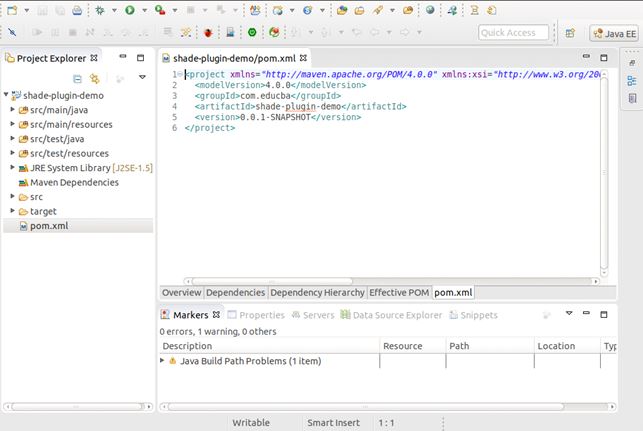Screen dimensions: 643x431
Task: Expand the src/main/java folder
Action: 12,109
